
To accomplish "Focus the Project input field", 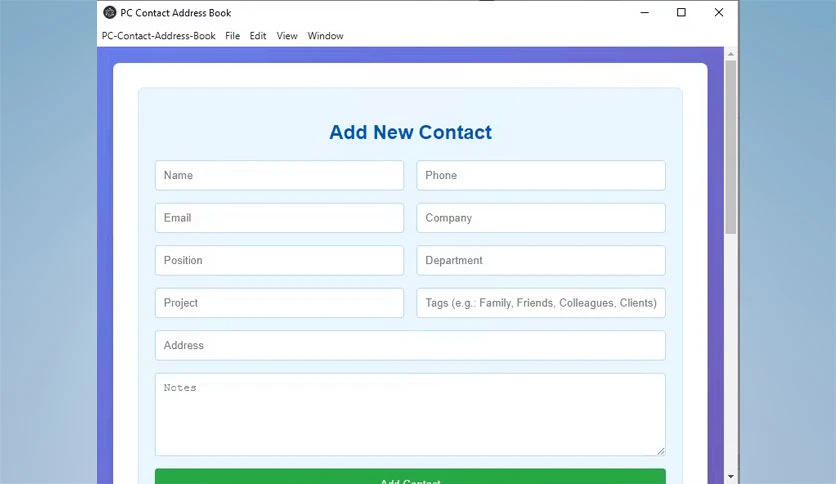I will [279, 303].
